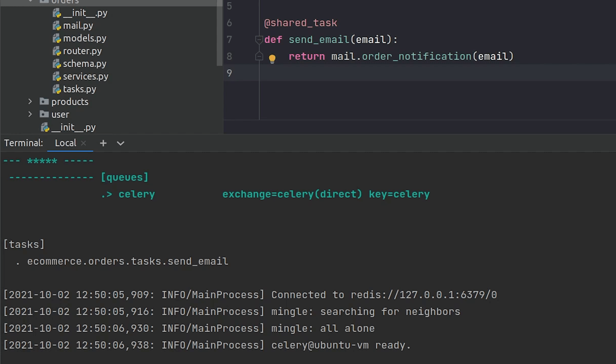
Task: Click the models.py Python file icon
Action: (x=57, y=38)
